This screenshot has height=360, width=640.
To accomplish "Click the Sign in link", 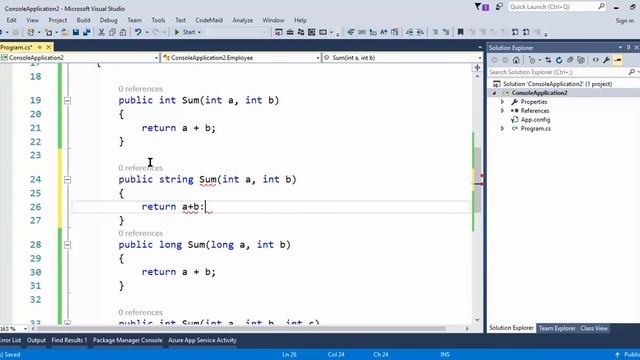I will click(x=624, y=20).
